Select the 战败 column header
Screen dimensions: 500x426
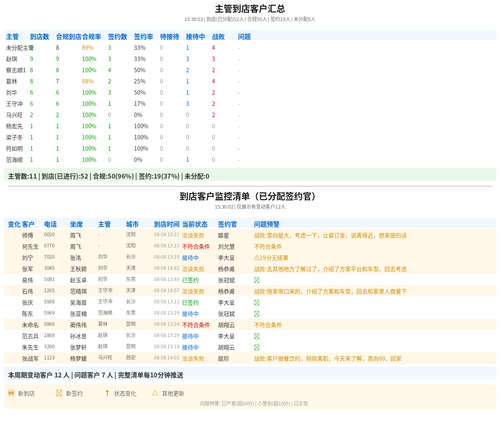[x=218, y=37]
